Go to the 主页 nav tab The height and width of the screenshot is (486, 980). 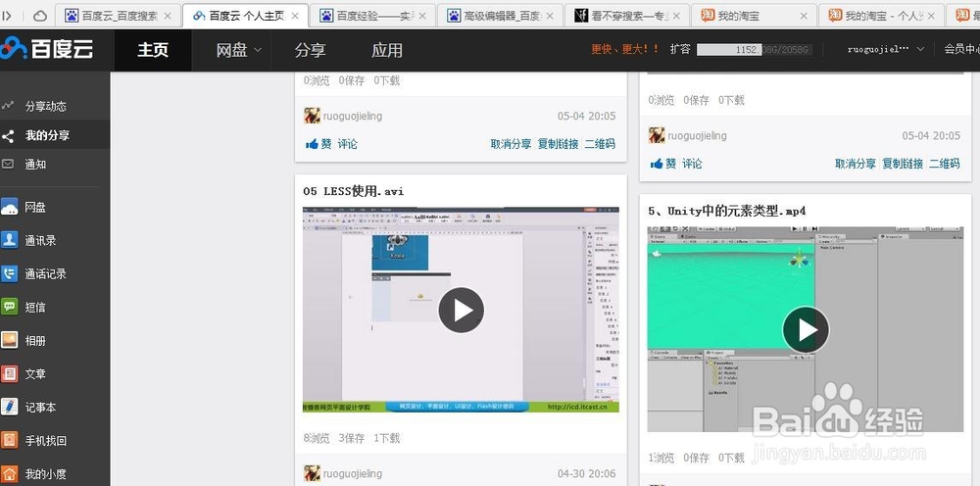pos(153,50)
